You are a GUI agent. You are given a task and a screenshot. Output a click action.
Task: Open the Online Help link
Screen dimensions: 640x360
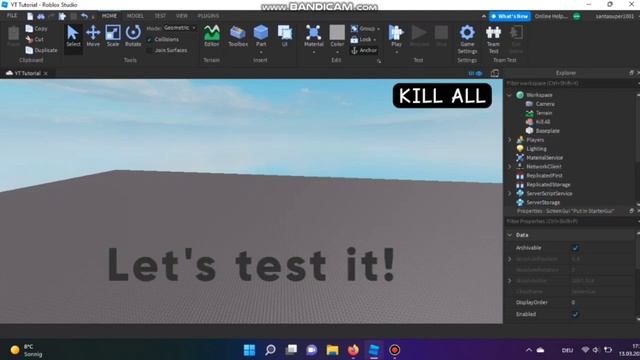click(x=551, y=16)
